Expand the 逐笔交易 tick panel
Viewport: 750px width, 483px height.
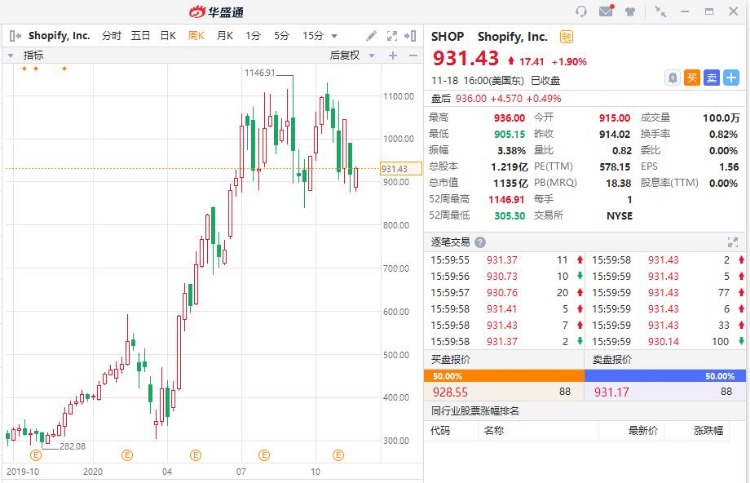pos(733,242)
